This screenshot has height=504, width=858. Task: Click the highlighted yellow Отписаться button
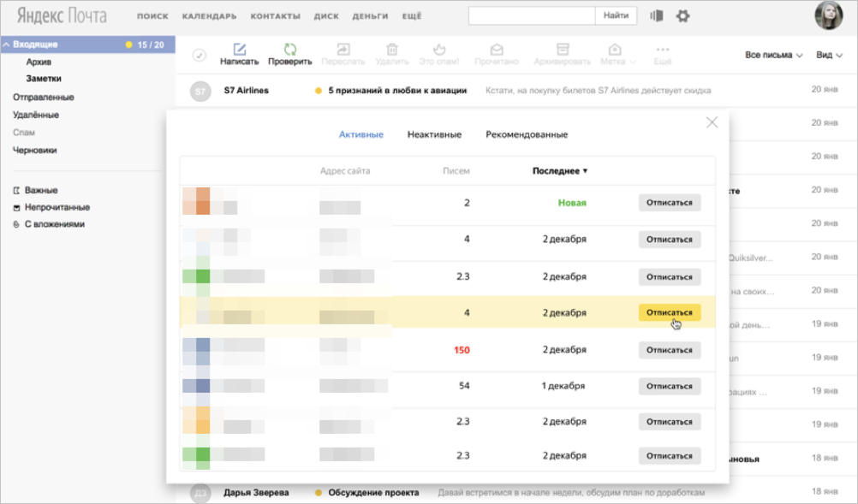[670, 312]
